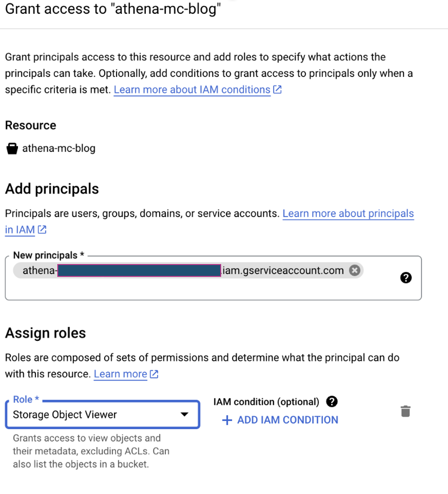The width and height of the screenshot is (448, 494).
Task: Click external-link icon beside IAM conditions link
Action: [278, 89]
